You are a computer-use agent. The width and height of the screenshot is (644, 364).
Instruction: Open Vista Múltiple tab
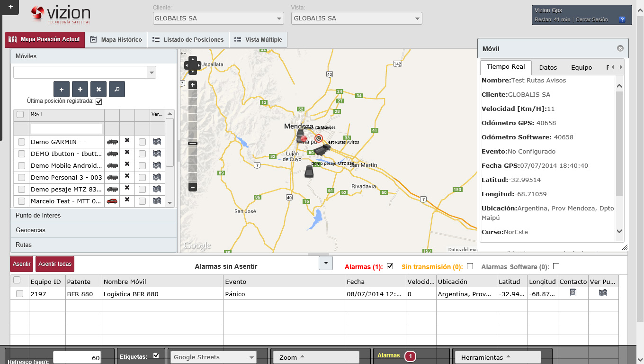[x=258, y=40]
